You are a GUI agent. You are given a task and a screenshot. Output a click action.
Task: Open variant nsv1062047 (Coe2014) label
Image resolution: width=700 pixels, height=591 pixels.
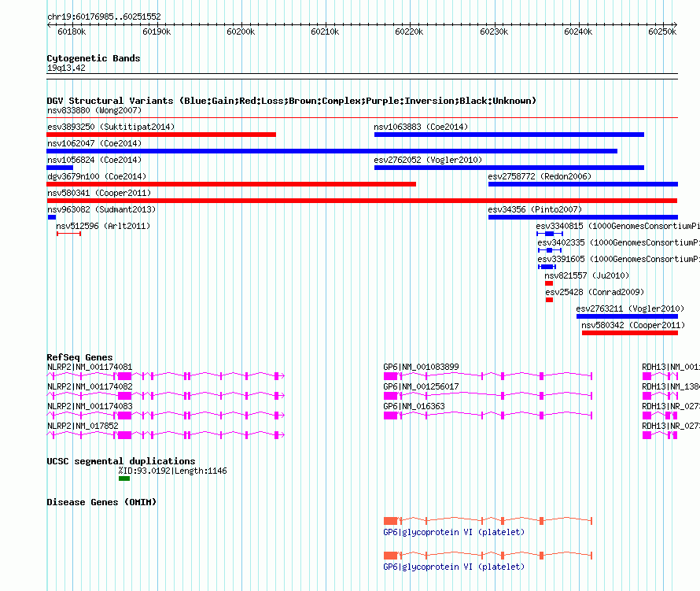(94, 143)
